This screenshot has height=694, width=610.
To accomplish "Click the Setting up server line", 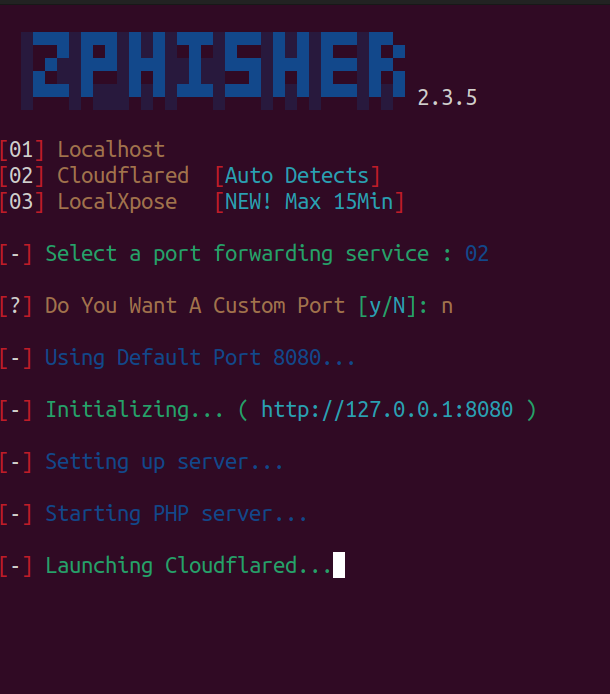I will (x=164, y=462).
